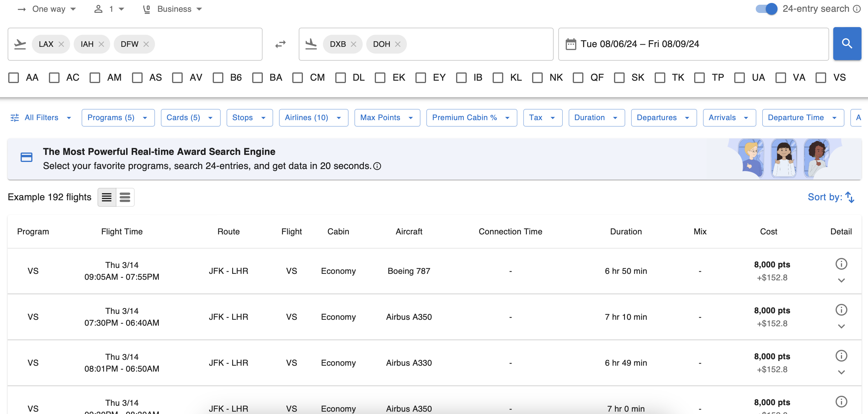Check the UA airline checkbox
This screenshot has width=868, height=414.
click(740, 78)
